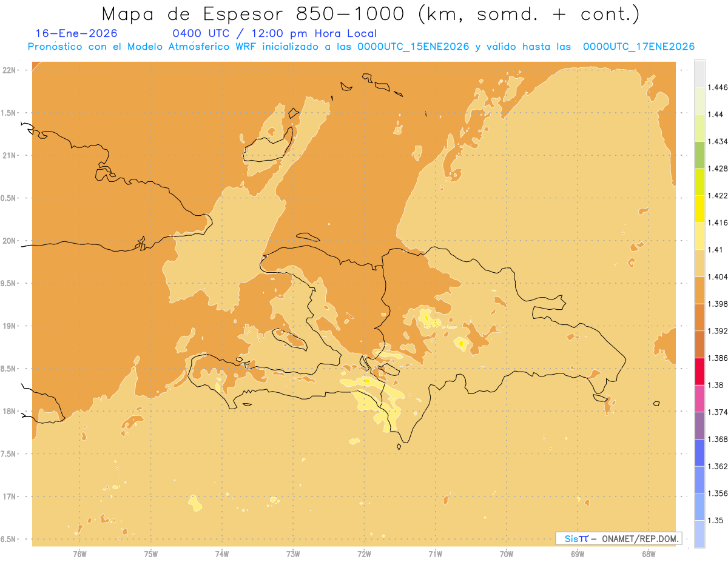Click the legend value '1.392'

coord(718,331)
